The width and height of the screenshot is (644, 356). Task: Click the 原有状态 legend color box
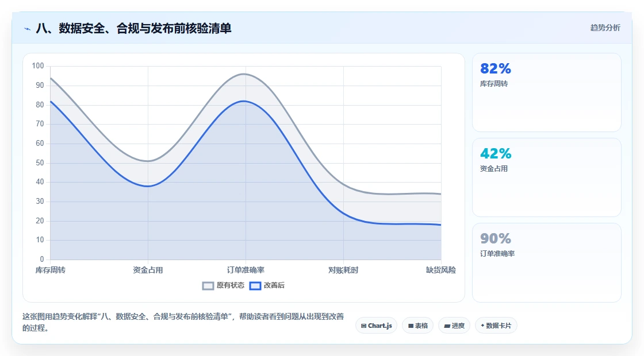pyautogui.click(x=208, y=286)
